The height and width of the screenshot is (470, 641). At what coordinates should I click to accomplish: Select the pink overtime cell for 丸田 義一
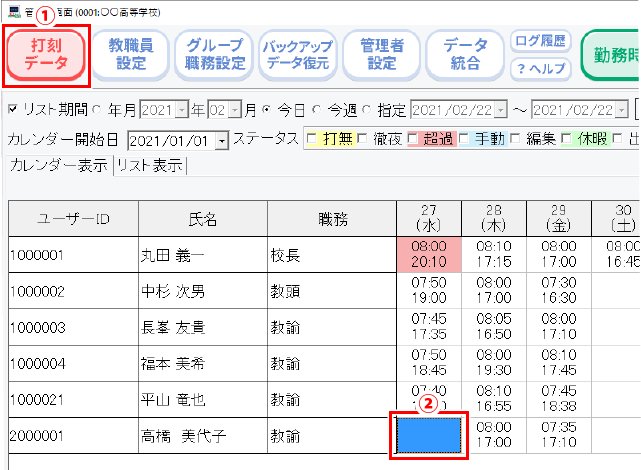point(428,254)
